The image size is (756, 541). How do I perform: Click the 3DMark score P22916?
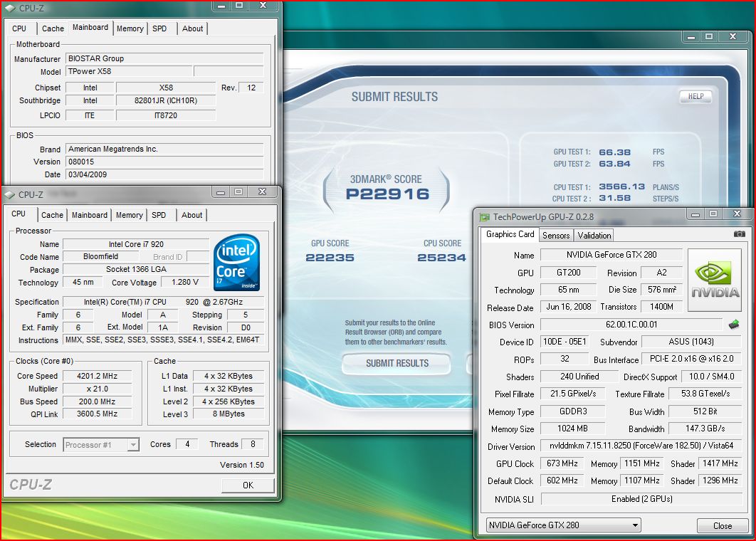coord(388,194)
